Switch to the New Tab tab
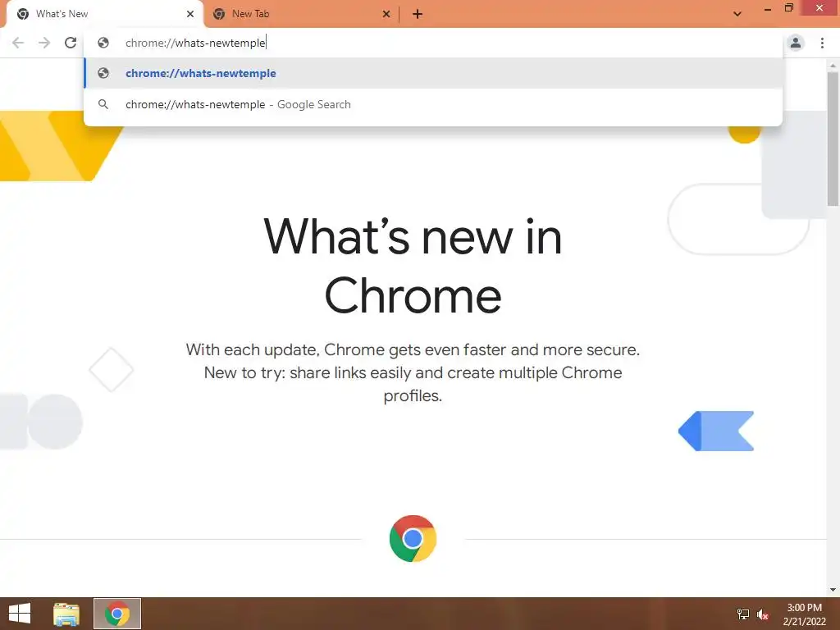Image resolution: width=840 pixels, height=630 pixels. [x=302, y=14]
